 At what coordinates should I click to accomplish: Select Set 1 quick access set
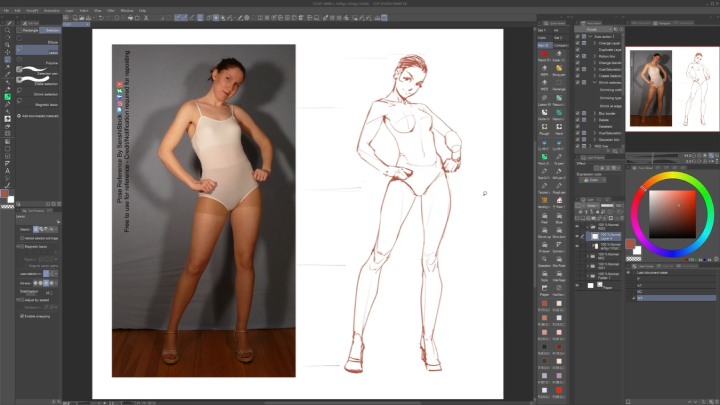[x=544, y=30]
